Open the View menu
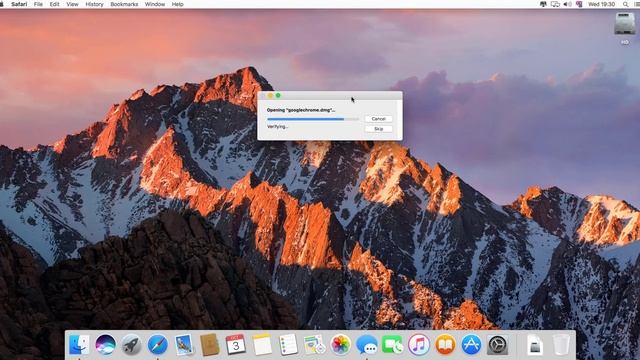The image size is (640, 360). pos(72,4)
